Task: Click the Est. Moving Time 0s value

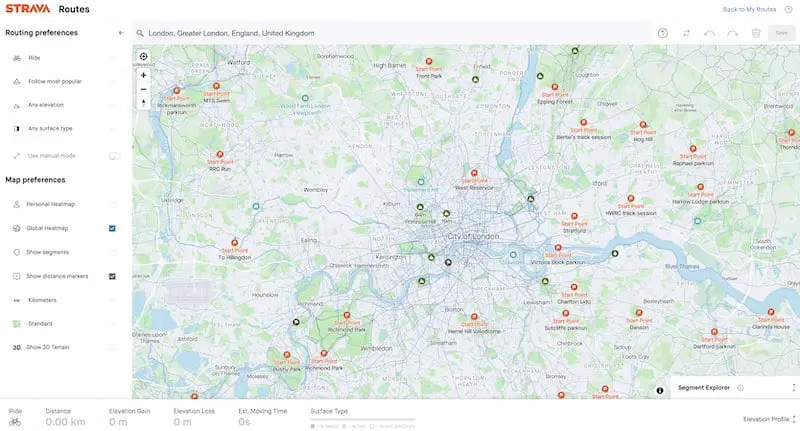Action: click(x=244, y=422)
